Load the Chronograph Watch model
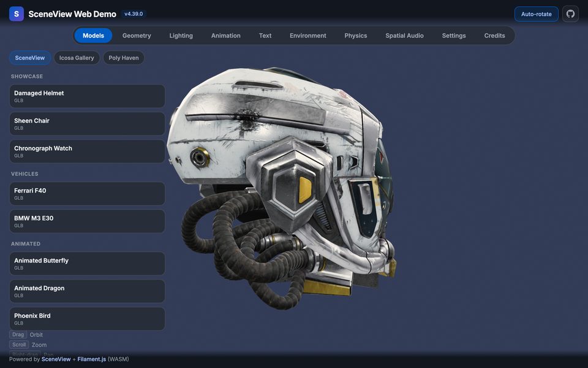The image size is (588, 368). pos(87,151)
